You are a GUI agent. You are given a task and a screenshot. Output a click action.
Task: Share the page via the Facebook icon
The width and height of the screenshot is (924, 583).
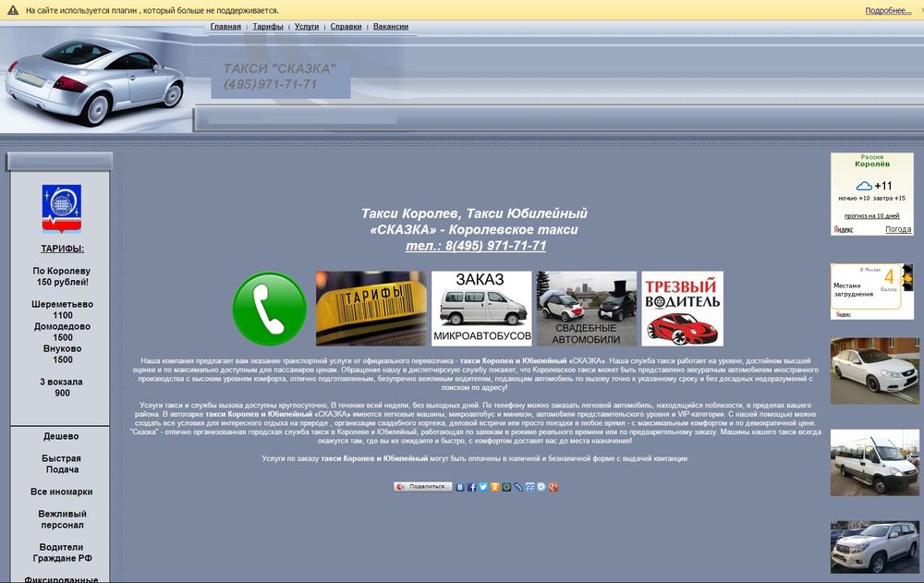(x=471, y=487)
